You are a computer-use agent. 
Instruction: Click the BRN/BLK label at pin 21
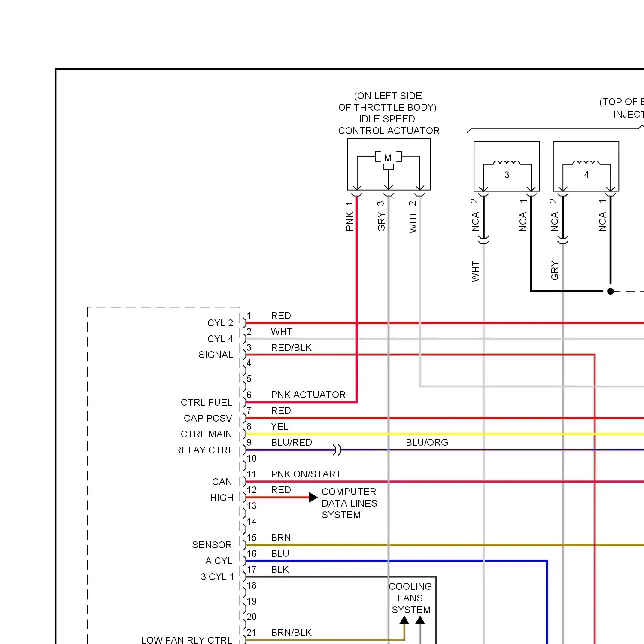291,632
